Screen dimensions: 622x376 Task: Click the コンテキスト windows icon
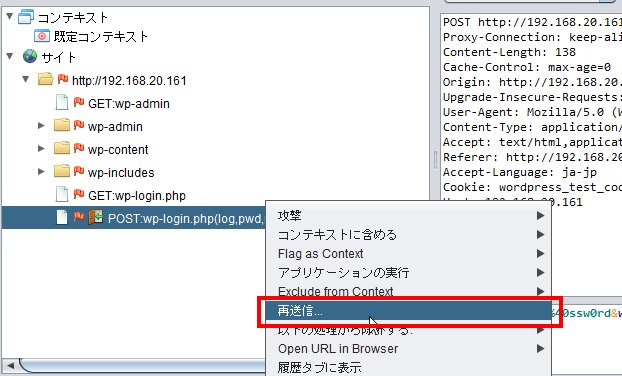[26, 17]
